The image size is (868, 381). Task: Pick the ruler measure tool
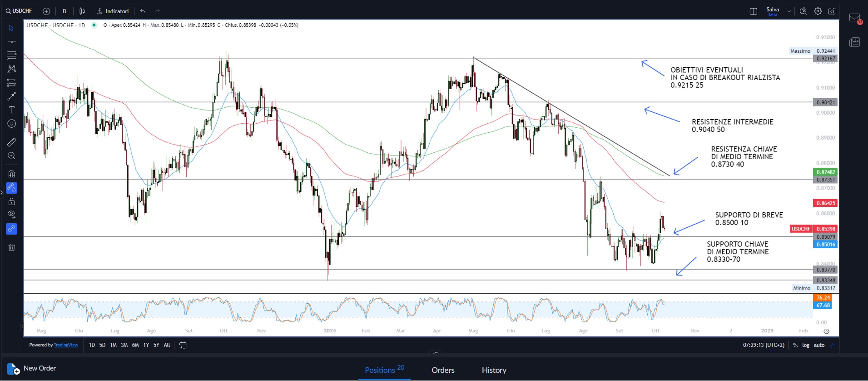12,142
